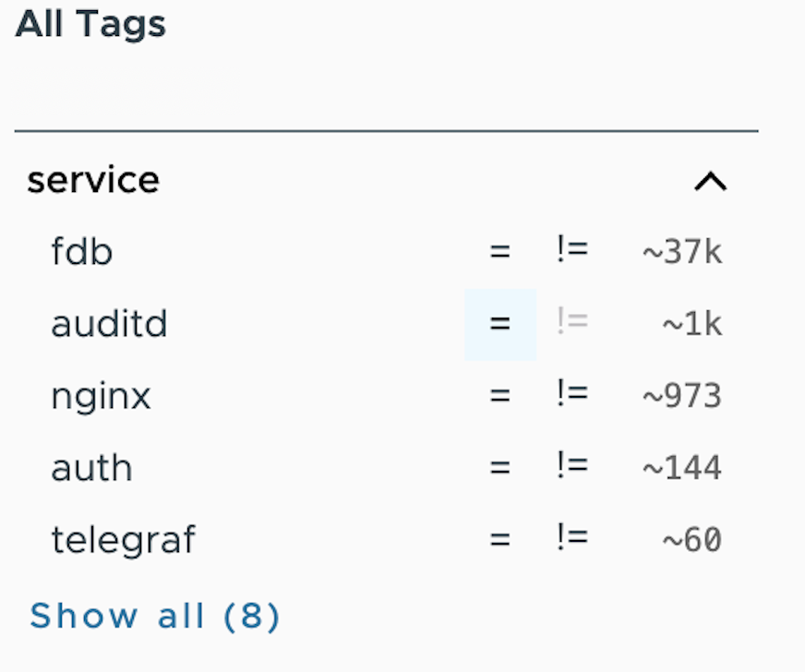805x672 pixels.
Task: Exclude nginx using not-equals
Action: pos(572,396)
